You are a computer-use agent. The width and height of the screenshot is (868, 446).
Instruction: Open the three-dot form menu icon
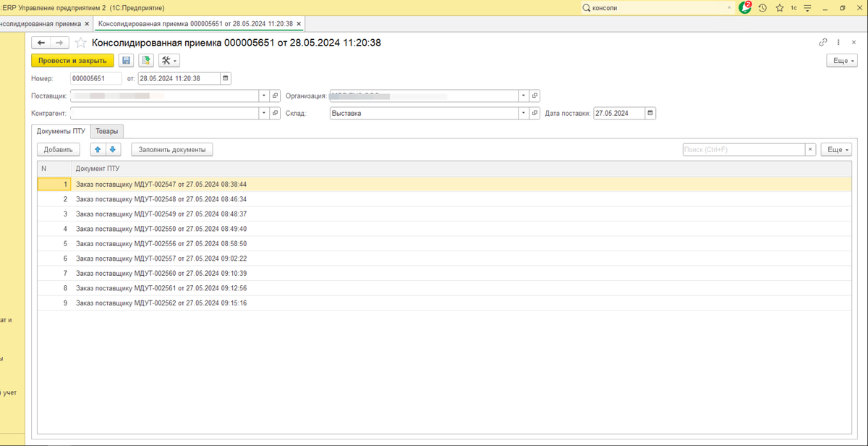pyautogui.click(x=838, y=43)
